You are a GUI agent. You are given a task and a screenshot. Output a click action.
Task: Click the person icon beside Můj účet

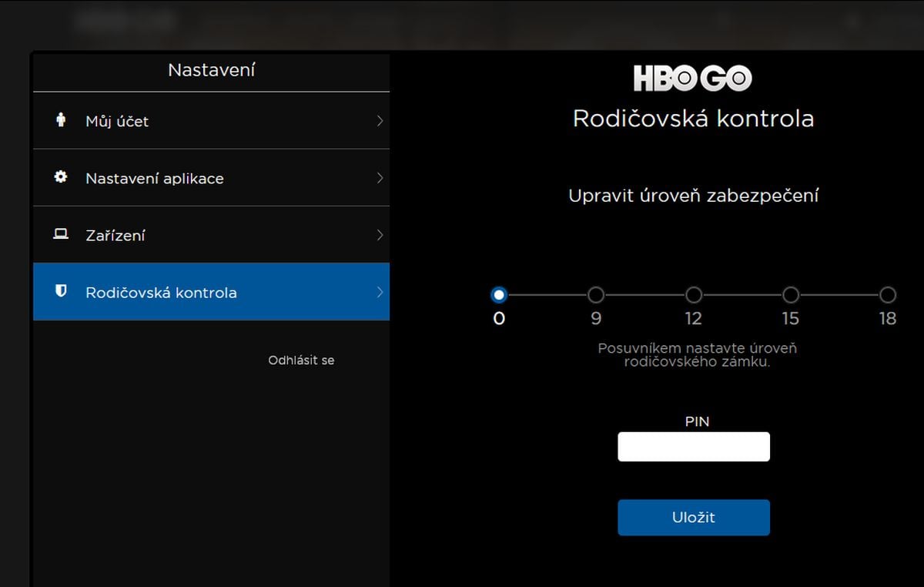[61, 120]
